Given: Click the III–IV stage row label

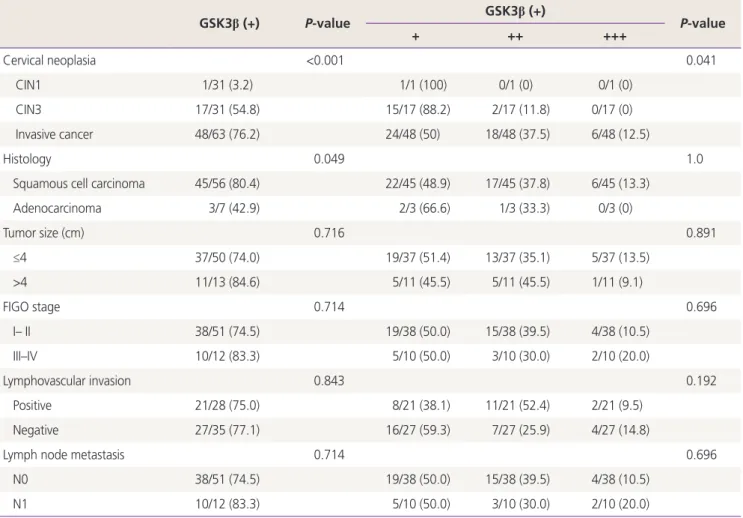Looking at the screenshot, I should pyautogui.click(x=25, y=356).
